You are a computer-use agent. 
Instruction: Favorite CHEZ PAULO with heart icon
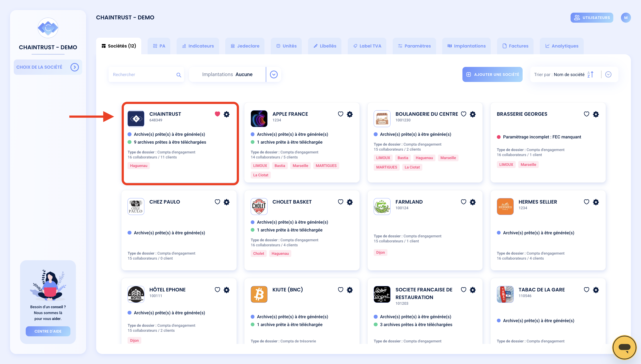(x=217, y=202)
